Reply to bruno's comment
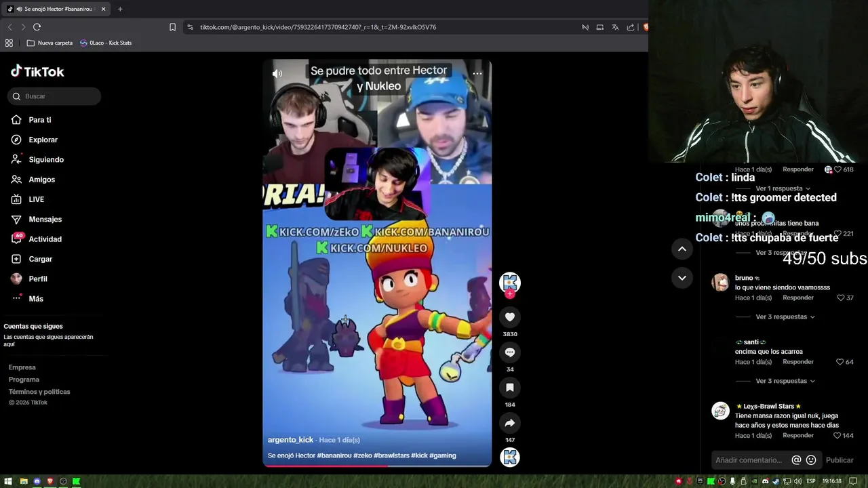Viewport: 868px width, 488px height. click(798, 298)
